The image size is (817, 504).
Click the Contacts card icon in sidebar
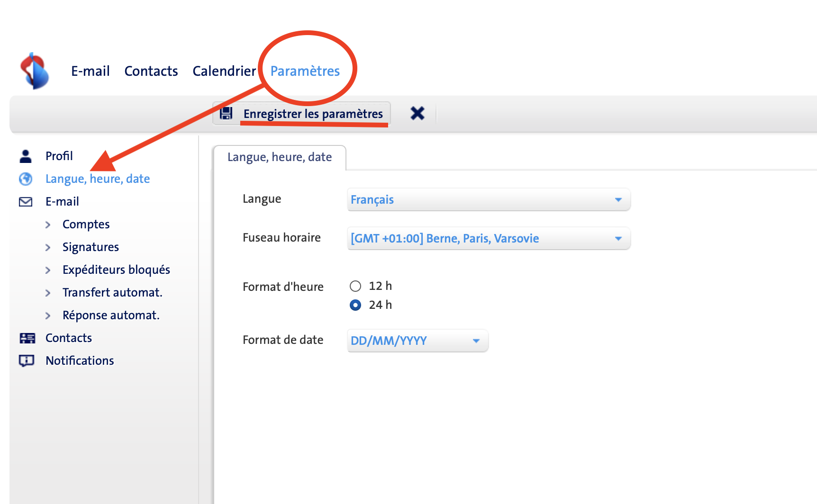tap(27, 338)
